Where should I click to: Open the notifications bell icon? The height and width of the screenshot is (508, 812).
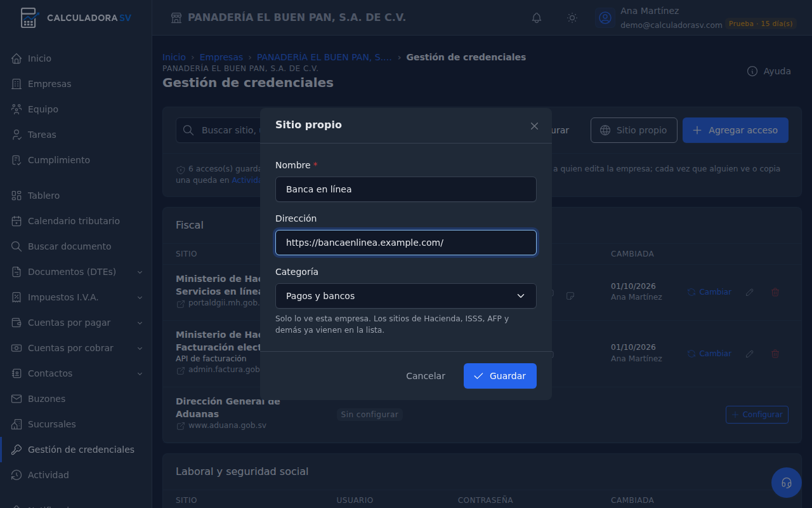(x=537, y=18)
